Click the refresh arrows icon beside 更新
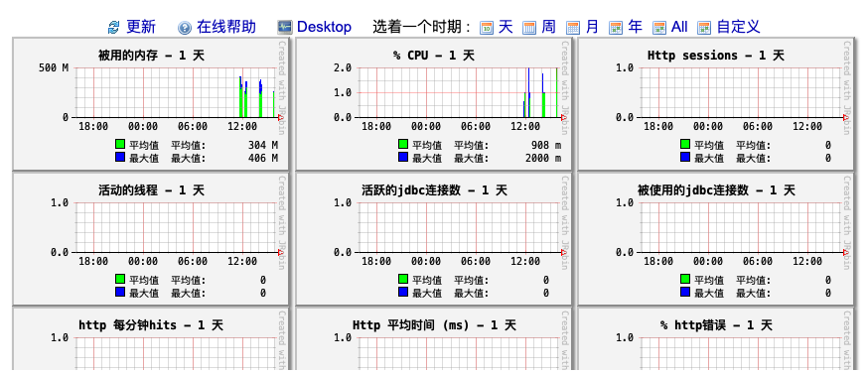 click(114, 27)
